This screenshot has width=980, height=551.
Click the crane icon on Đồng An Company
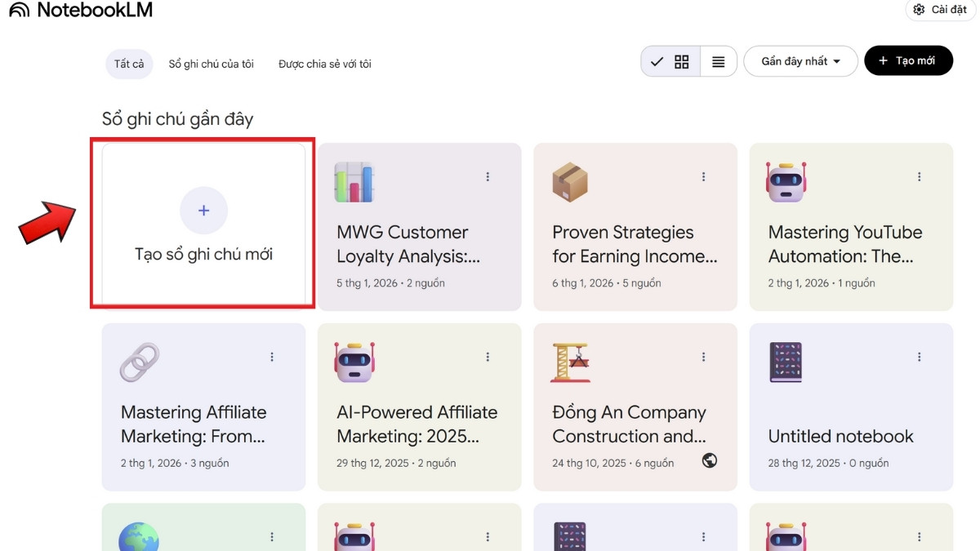[569, 362]
